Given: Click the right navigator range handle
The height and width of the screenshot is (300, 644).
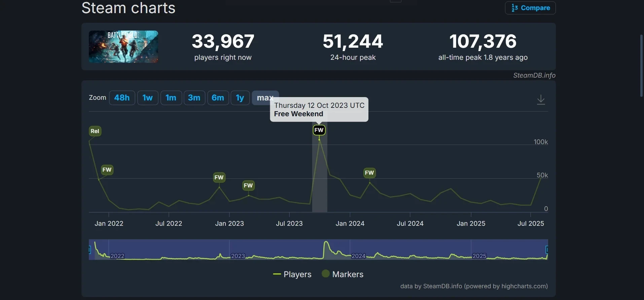Looking at the screenshot, I should click(x=547, y=250).
